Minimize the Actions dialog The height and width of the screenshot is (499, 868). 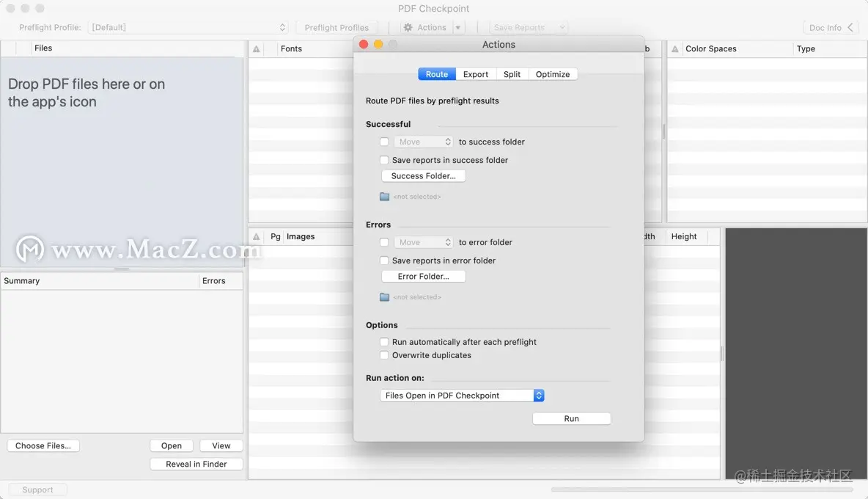378,44
